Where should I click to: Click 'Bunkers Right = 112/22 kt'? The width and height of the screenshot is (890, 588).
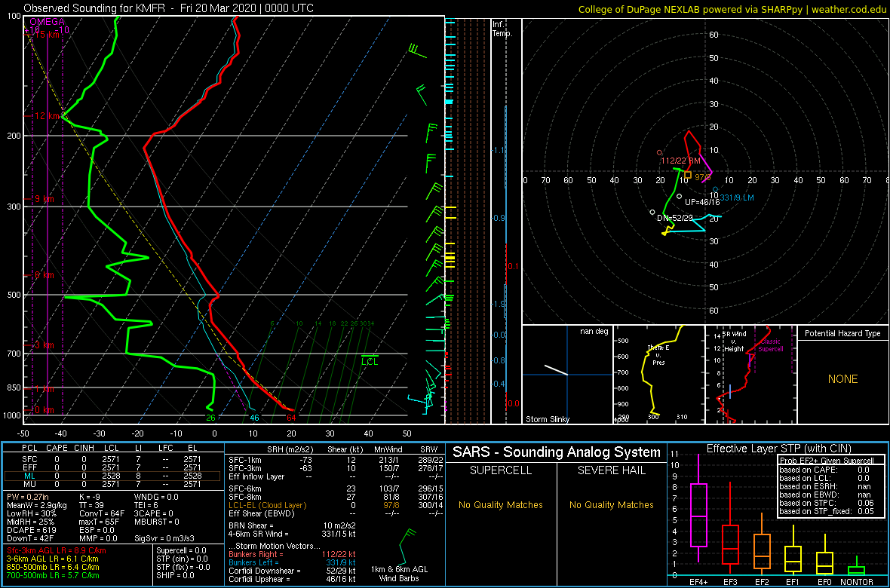tap(292, 554)
